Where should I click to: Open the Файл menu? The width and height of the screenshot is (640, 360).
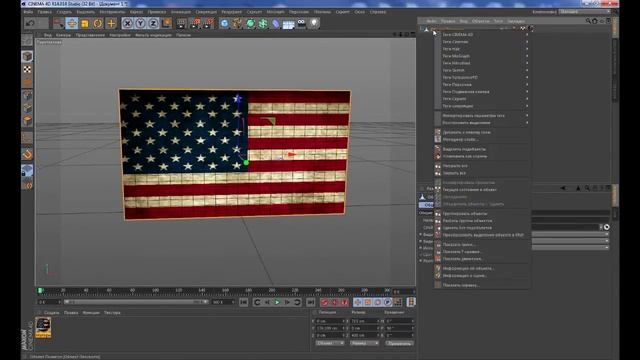coord(28,12)
